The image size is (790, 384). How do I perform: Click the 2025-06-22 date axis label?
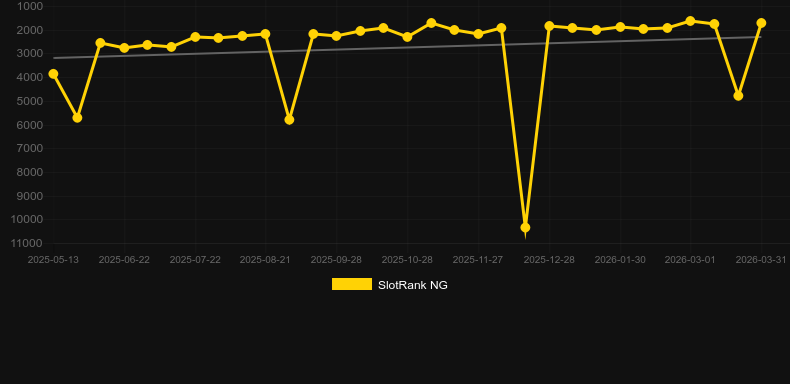[124, 260]
